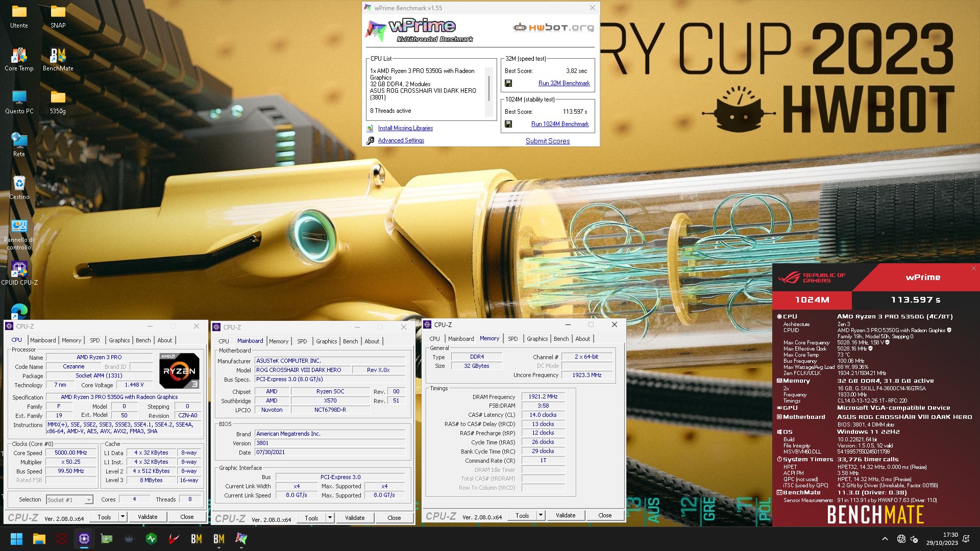Click the Install Missing Libraries icon
The width and height of the screenshot is (980, 551).
pos(370,129)
